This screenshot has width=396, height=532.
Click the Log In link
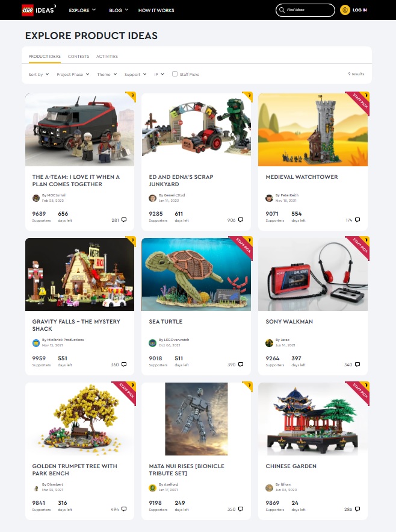coord(359,10)
